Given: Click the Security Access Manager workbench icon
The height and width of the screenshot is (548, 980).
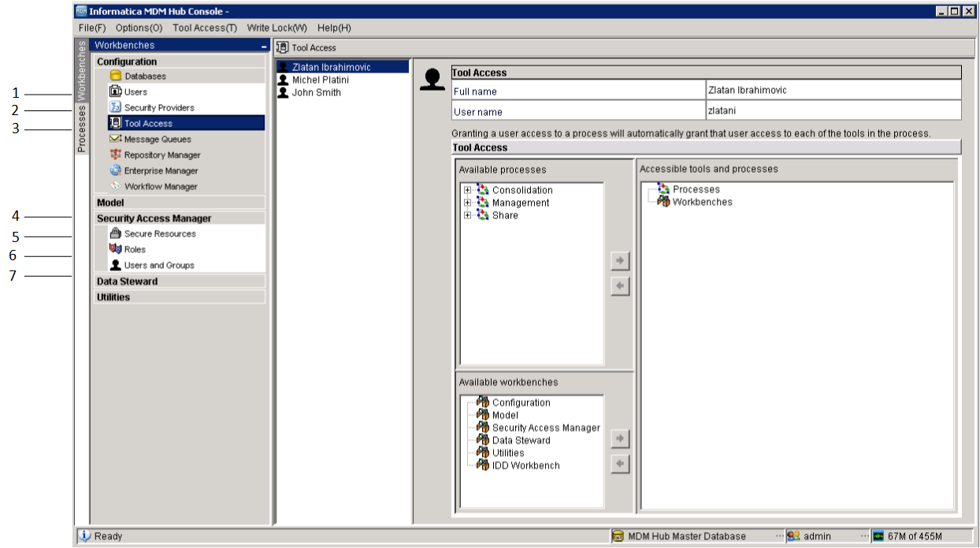Looking at the screenshot, I should (x=483, y=427).
